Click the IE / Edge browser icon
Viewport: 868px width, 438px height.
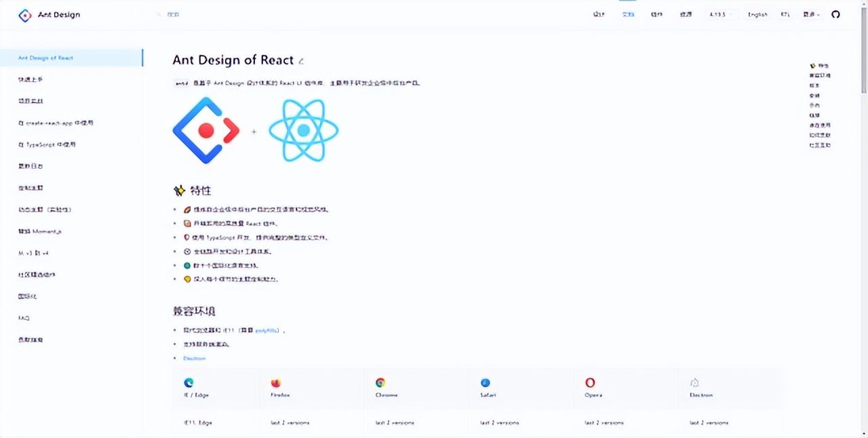click(189, 382)
